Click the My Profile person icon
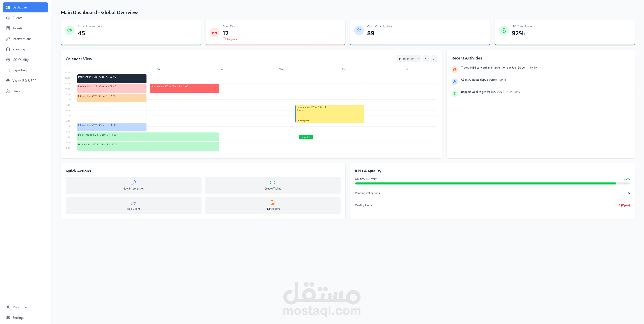The height and width of the screenshot is (324, 644). pos(8,307)
